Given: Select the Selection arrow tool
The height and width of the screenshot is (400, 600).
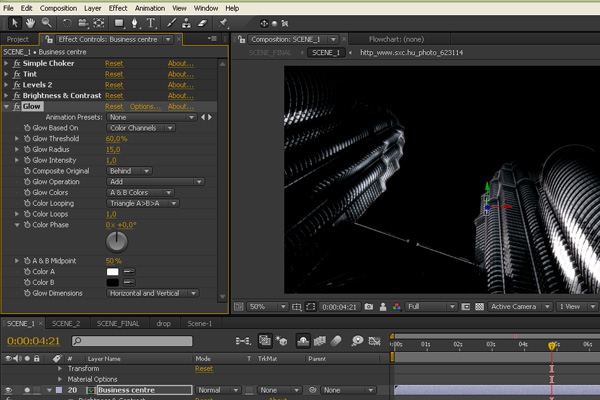Looking at the screenshot, I should click(x=15, y=23).
